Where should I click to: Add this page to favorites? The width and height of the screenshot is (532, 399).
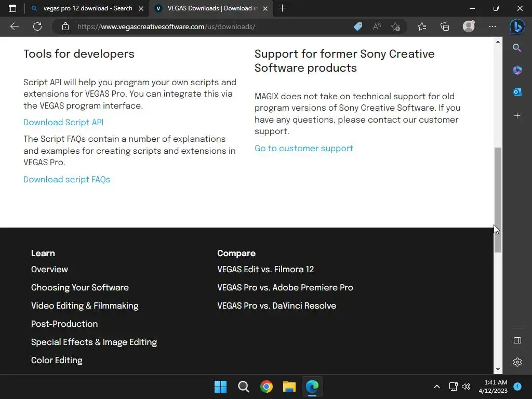click(x=395, y=26)
